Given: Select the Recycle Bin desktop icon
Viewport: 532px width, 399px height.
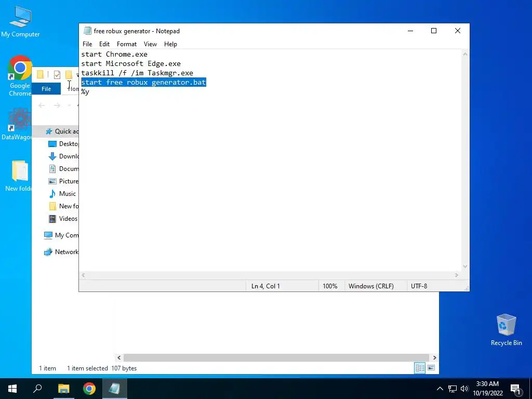Looking at the screenshot, I should [x=506, y=330].
